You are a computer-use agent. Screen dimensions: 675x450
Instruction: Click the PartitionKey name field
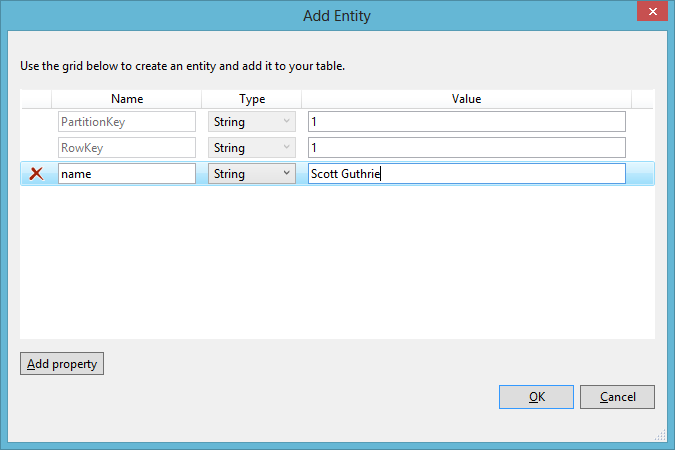[127, 121]
